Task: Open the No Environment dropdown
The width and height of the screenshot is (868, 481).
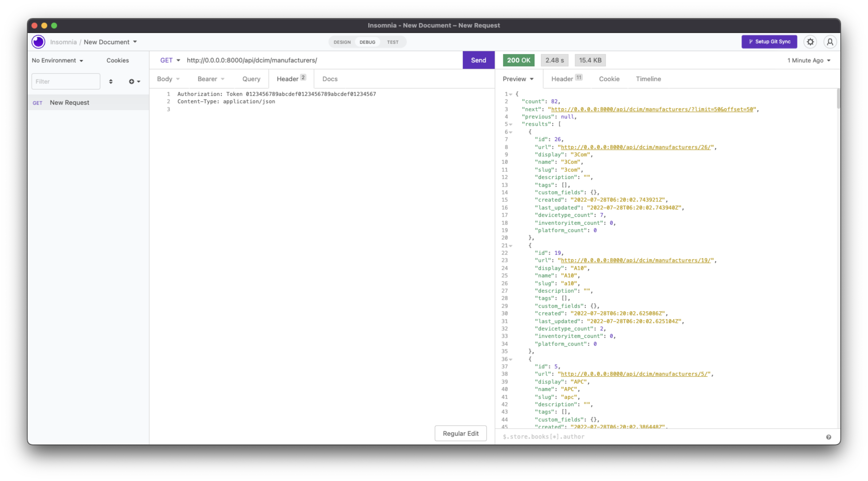Action: point(57,60)
